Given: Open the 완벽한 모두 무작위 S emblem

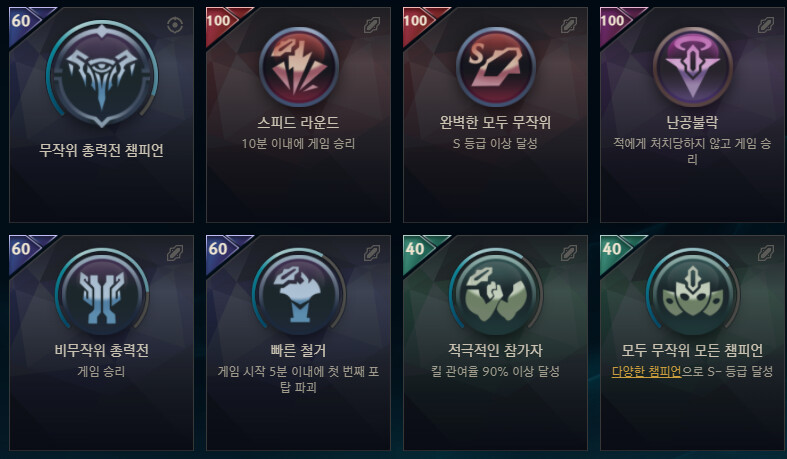Looking at the screenshot, I should 495,66.
